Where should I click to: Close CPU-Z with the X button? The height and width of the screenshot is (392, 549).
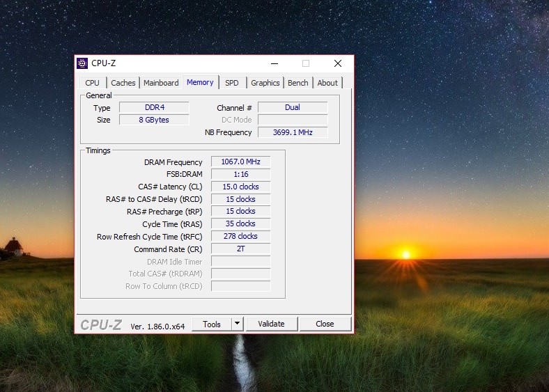tap(338, 63)
